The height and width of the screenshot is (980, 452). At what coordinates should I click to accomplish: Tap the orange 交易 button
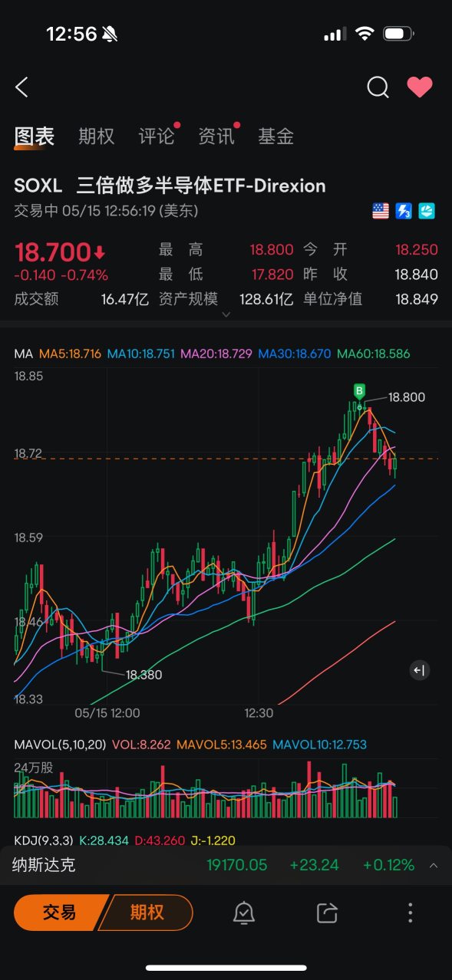click(x=60, y=913)
